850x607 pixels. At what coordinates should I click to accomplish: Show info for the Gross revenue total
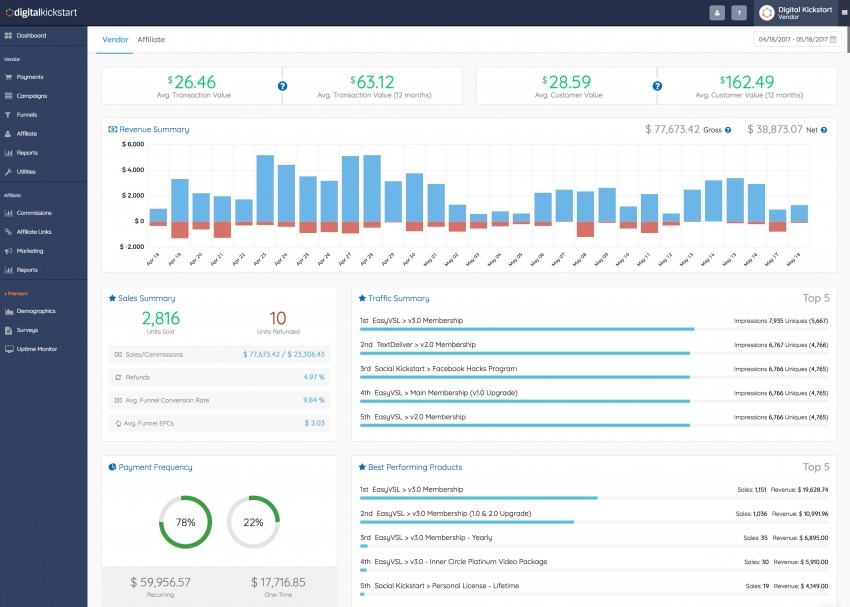[727, 130]
